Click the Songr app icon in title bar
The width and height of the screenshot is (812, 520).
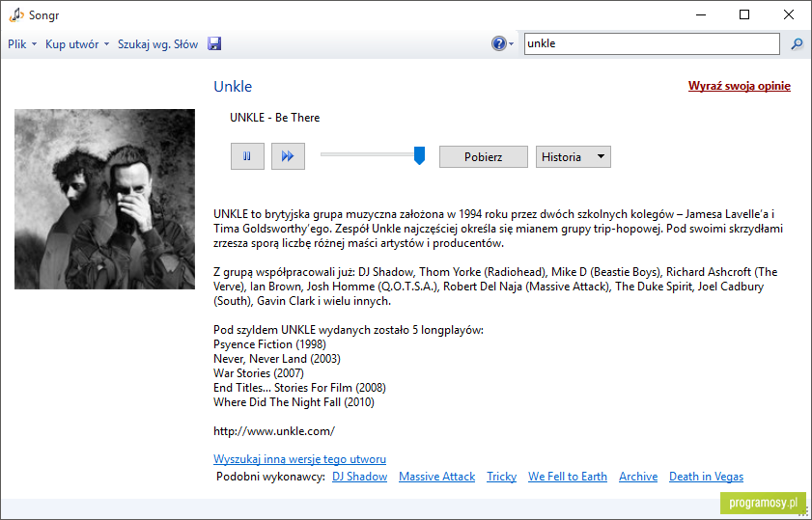(x=16, y=15)
